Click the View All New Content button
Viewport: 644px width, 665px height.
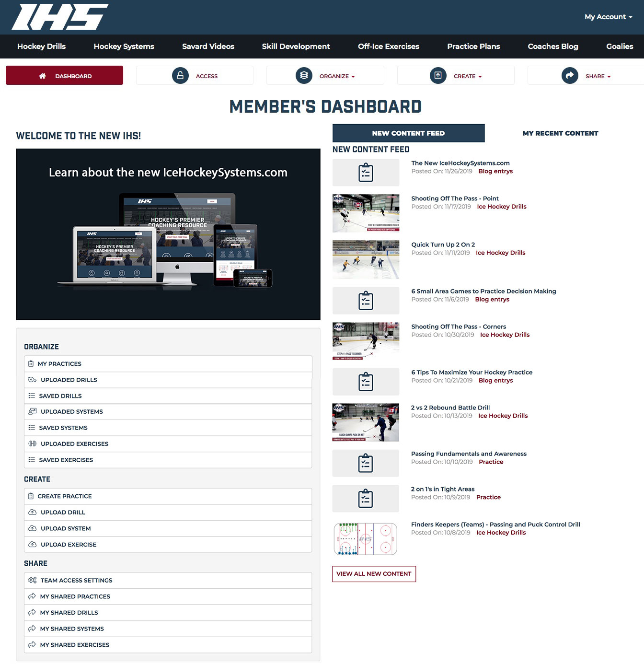click(374, 574)
